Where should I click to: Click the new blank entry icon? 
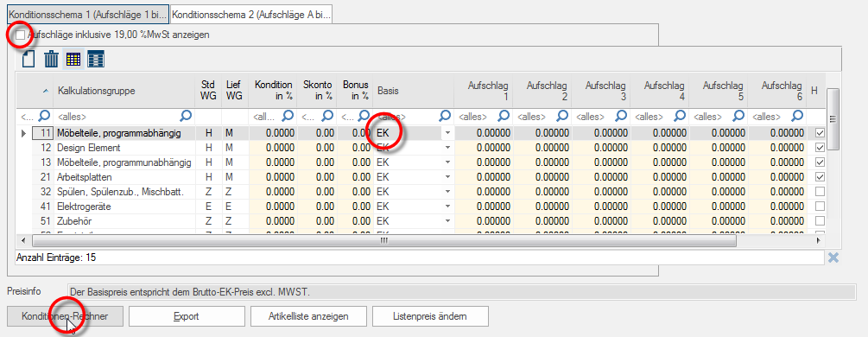(29, 59)
